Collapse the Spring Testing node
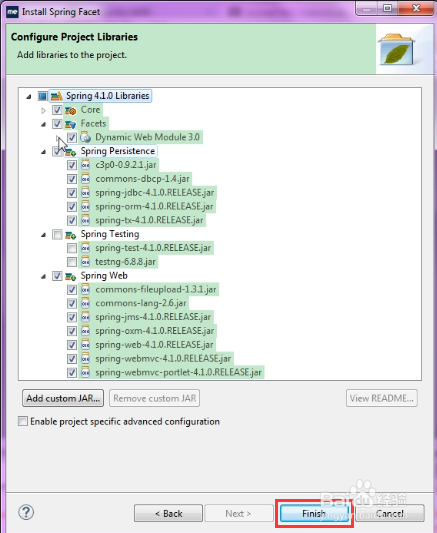The height and width of the screenshot is (533, 437). click(43, 235)
